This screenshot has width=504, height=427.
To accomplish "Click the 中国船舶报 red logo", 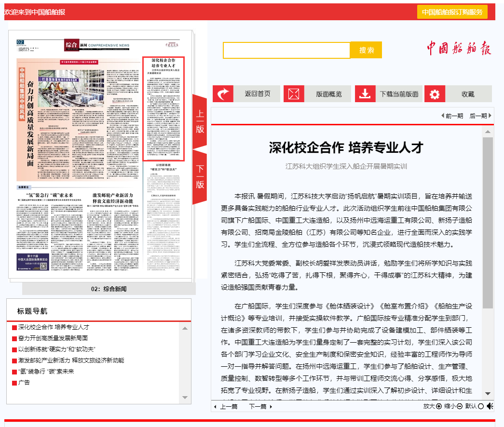I will [x=458, y=49].
